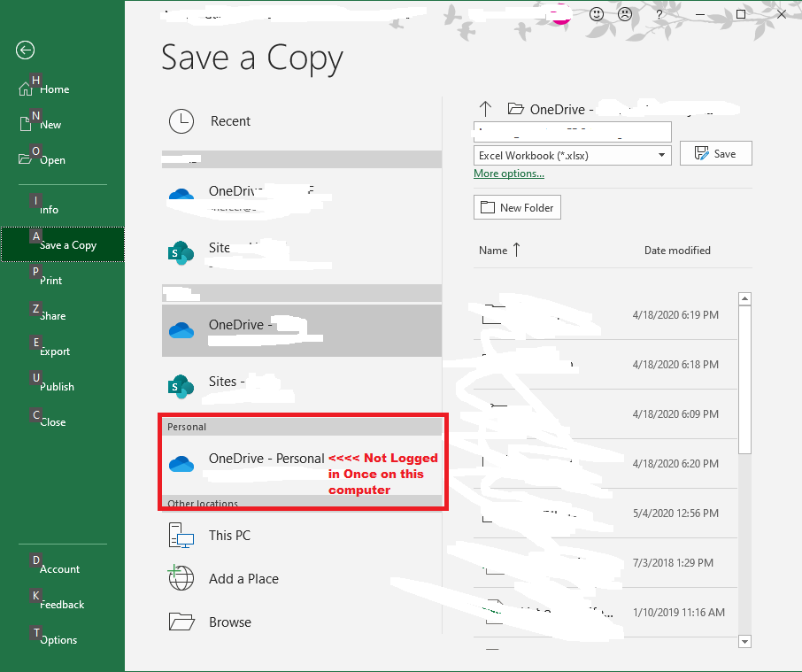Open the Excel Workbook file type dropdown

coord(573,155)
